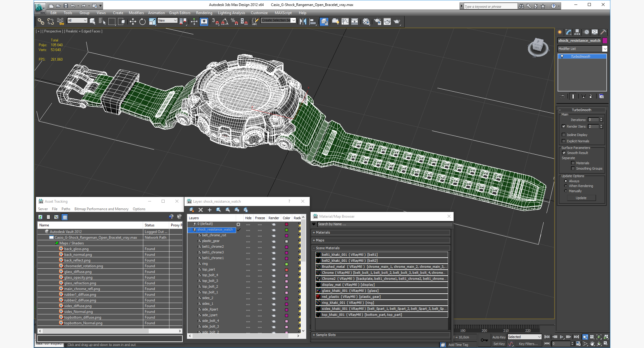644x348 pixels.
Task: Switch to the Hierarchy command panel tab
Action: 577,32
